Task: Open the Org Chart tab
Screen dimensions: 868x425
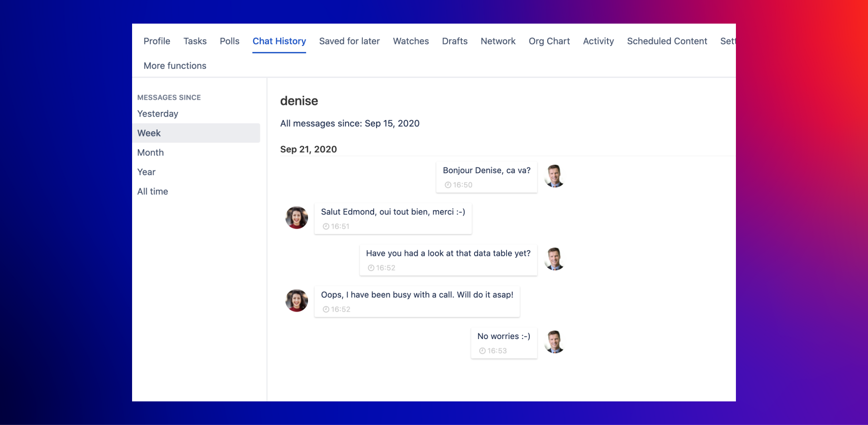Action: [x=549, y=41]
